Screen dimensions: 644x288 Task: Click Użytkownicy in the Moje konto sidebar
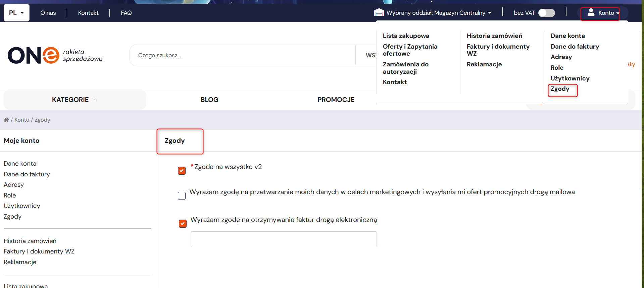tap(22, 206)
